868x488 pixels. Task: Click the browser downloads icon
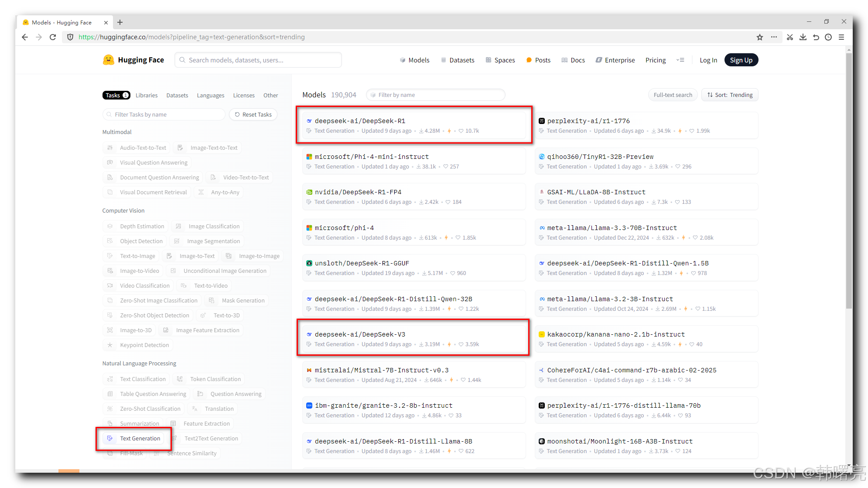pos(803,37)
